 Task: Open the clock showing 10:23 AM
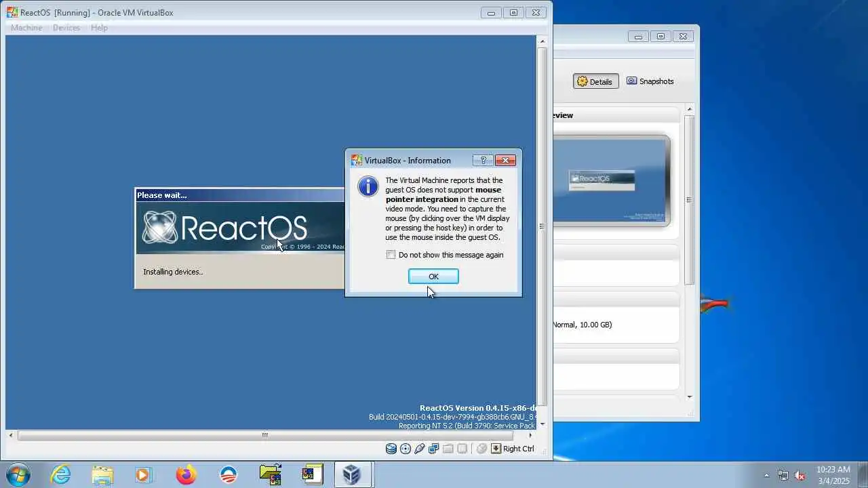(x=833, y=474)
